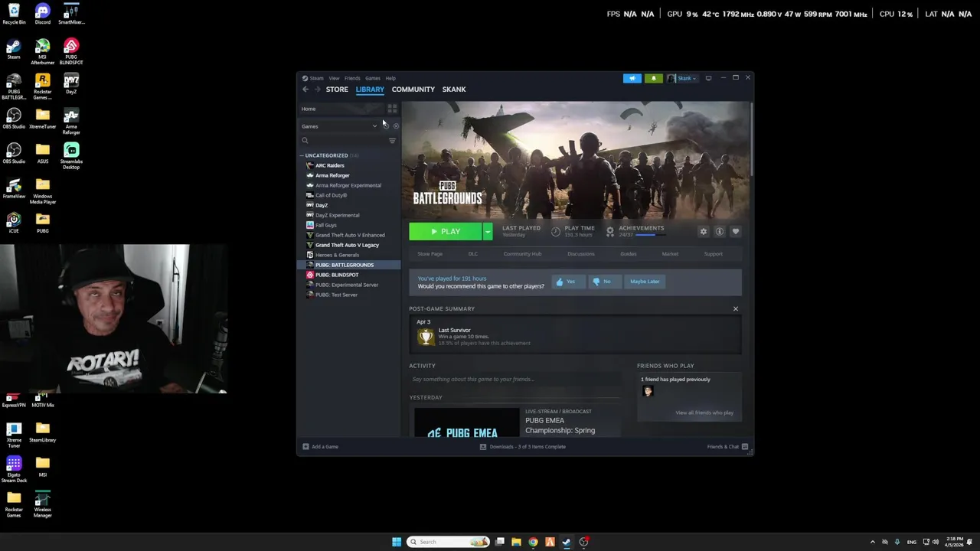Switch to the LIBRARY tab
Screen dimensions: 980x551
pos(370,90)
